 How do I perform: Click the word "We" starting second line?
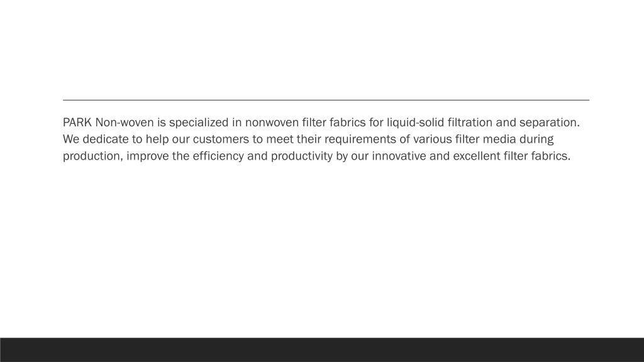point(71,139)
